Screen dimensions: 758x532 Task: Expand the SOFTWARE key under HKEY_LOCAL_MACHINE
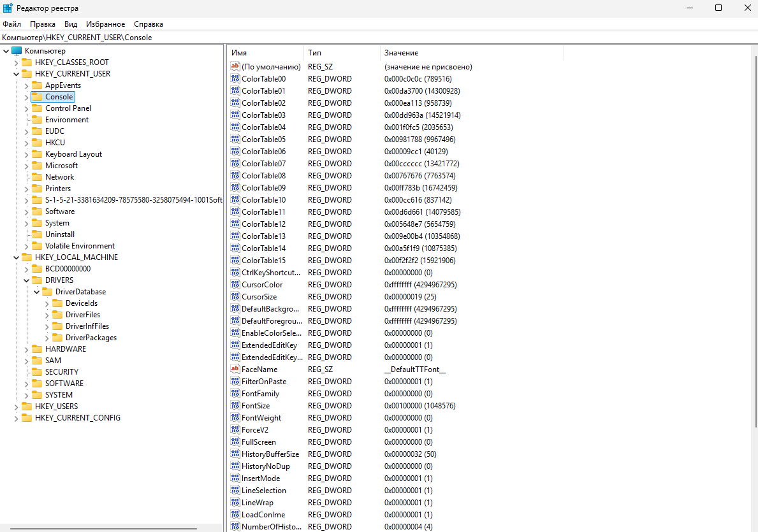pos(27,384)
